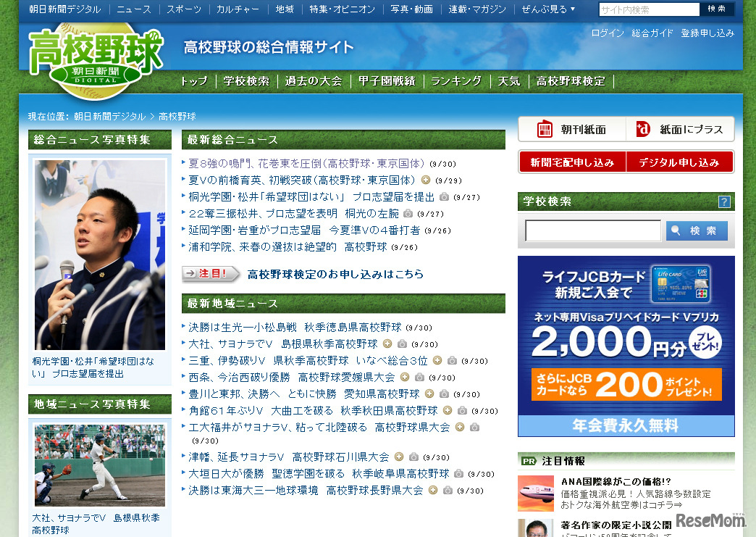Viewport: 756px width, 537px height.
Task: Select the 過去の大会 navigation tab
Action: [314, 81]
